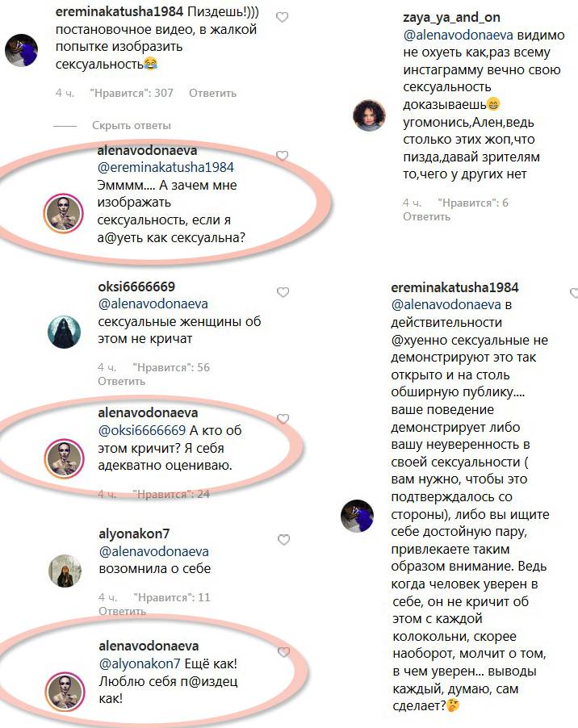Image resolution: width=578 pixels, height=728 pixels.
Task: Like alenavodonaeva's reply to oksi6666669
Action: pyautogui.click(x=283, y=419)
